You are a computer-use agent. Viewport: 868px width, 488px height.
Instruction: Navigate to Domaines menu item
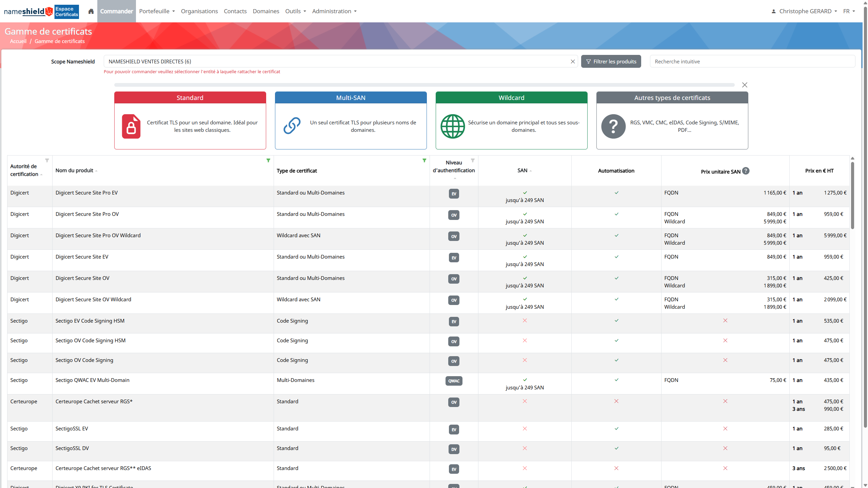(266, 11)
